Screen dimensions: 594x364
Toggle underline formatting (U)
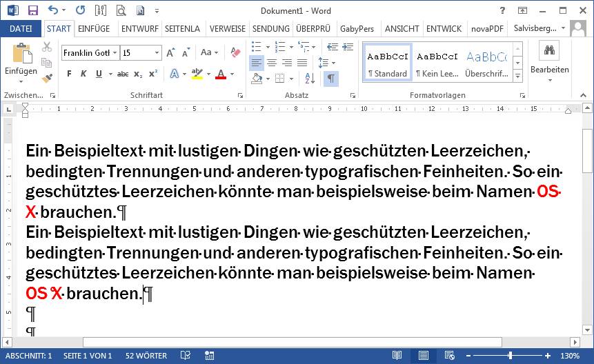tap(99, 74)
